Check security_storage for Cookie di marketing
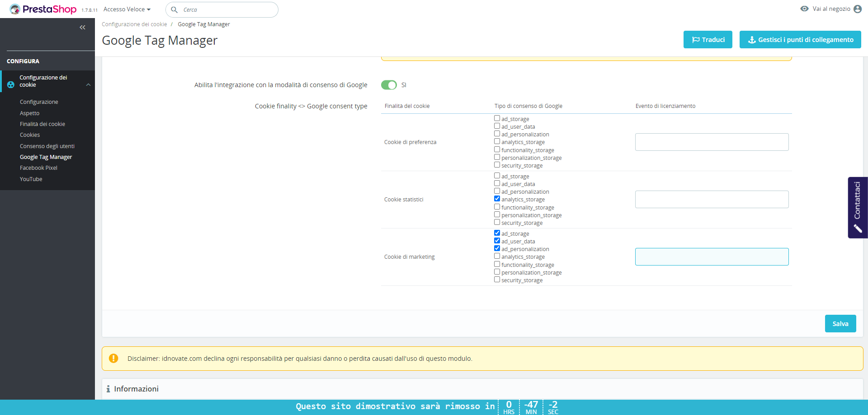 [497, 280]
